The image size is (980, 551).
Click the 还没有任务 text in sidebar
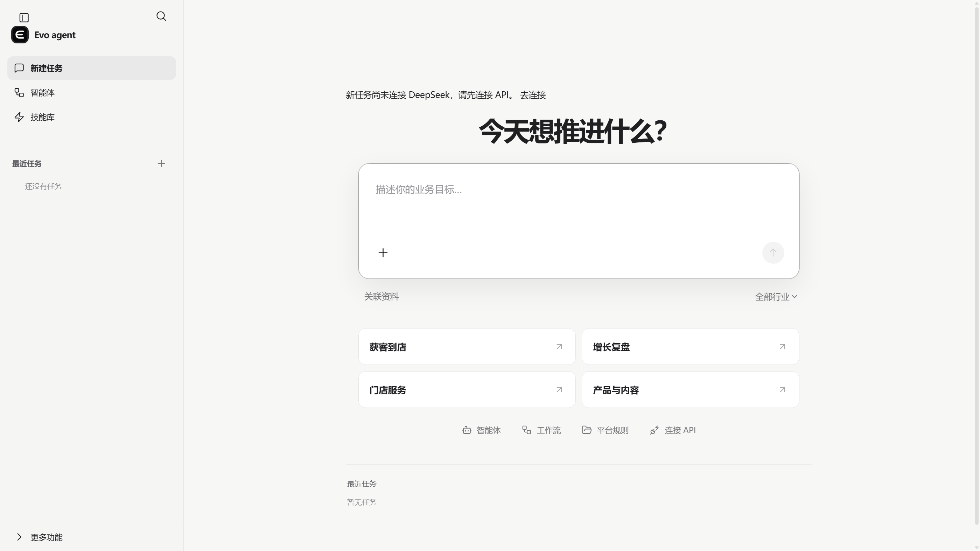43,186
